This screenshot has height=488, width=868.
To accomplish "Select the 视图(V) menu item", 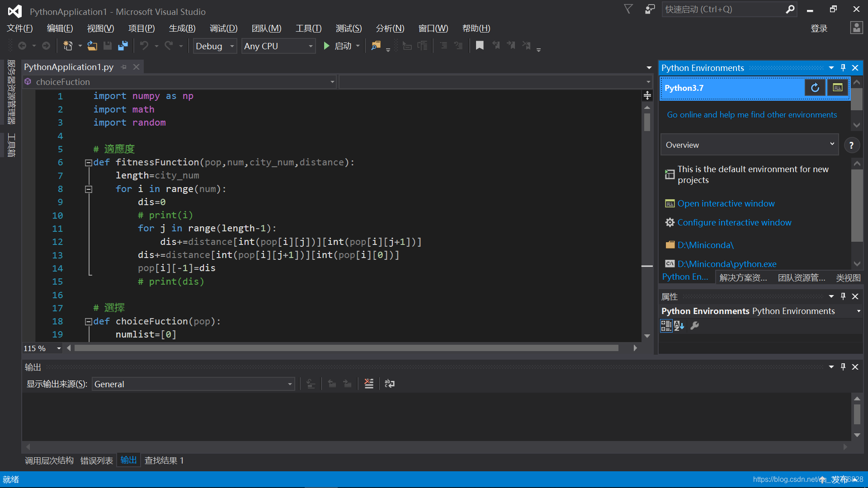I will pos(100,28).
